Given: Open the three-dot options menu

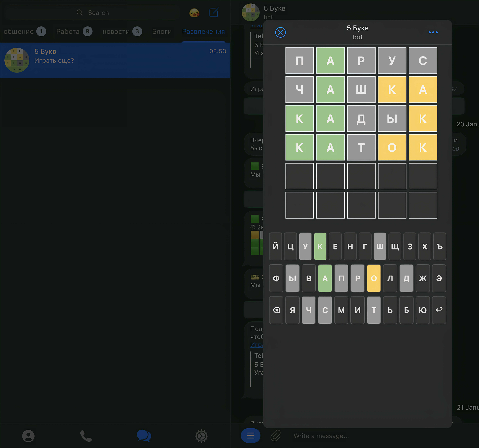Looking at the screenshot, I should 433,32.
